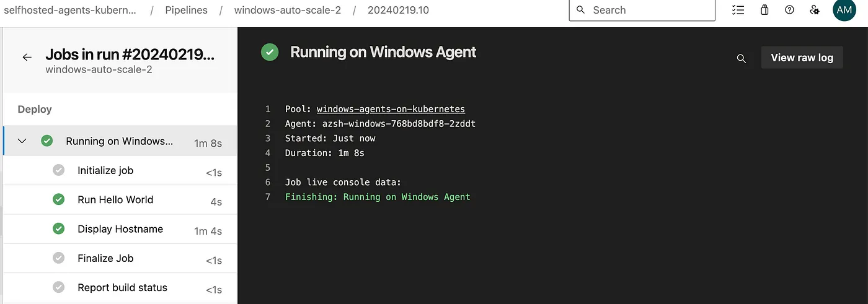Select the Initialize job step
This screenshot has height=304, width=868.
point(120,170)
